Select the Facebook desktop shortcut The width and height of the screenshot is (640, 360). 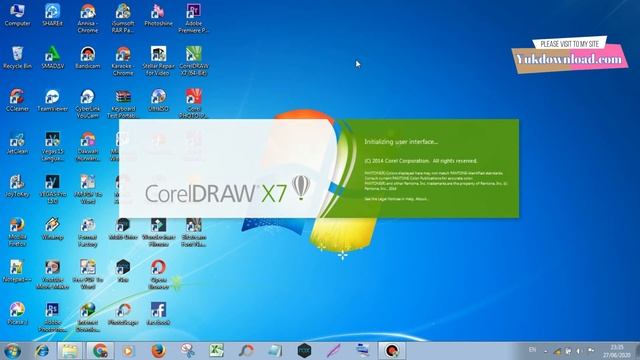[x=158, y=313]
